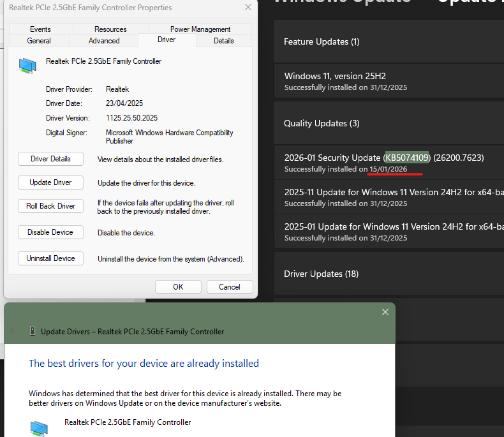Click the 15/01/2026 install date text
Viewport: 504px width, 437px height.
click(x=389, y=169)
